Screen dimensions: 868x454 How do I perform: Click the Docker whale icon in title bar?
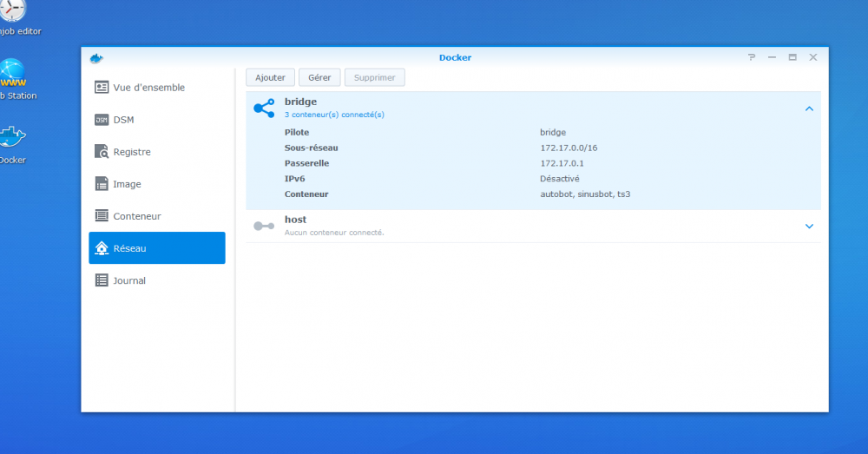coord(96,57)
